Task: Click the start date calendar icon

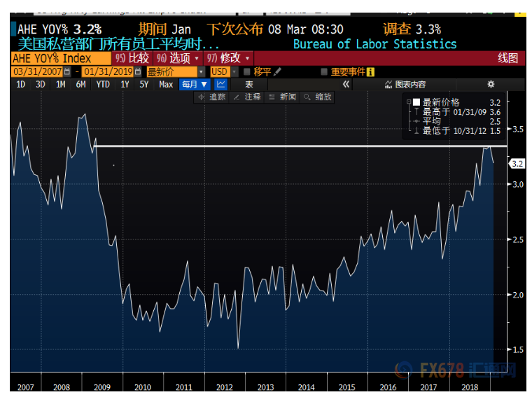Action: click(x=67, y=72)
